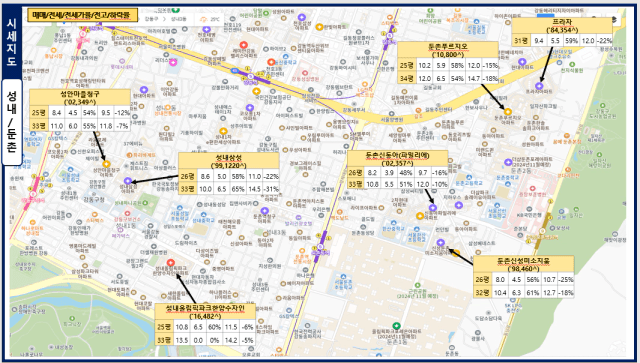Select the purple marker beside 성내삼성 아파트
The width and height of the screenshot is (640, 363).
128,181
